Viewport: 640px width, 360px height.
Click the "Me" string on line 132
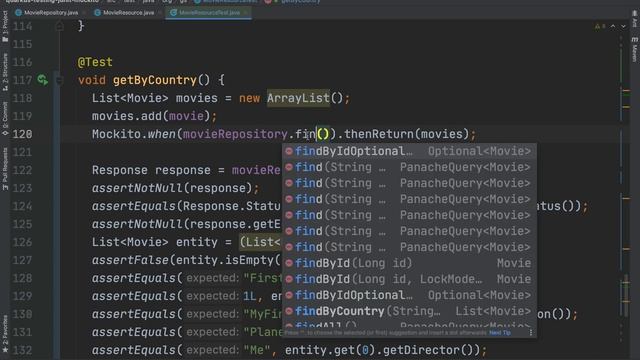pyautogui.click(x=256, y=350)
